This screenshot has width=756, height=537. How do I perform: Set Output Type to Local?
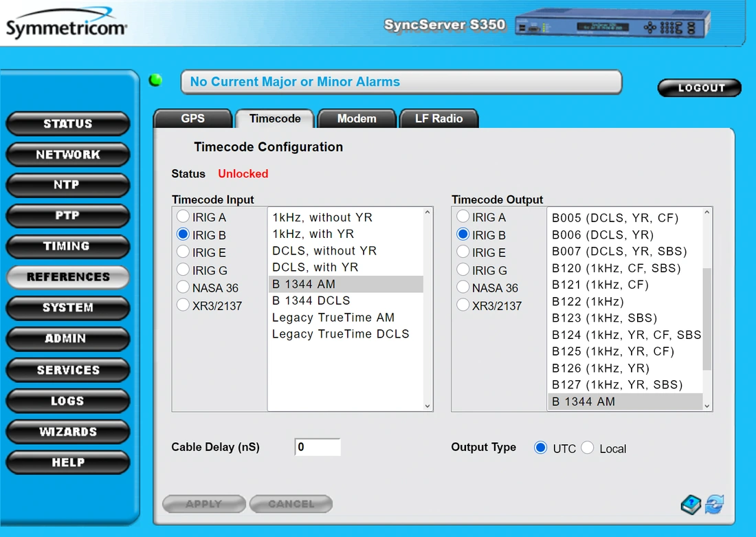(588, 448)
